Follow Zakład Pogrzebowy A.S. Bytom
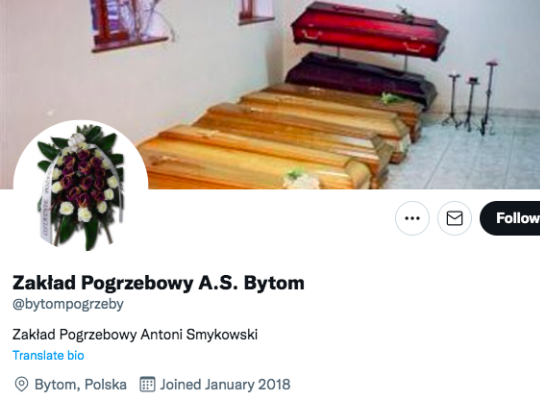This screenshot has width=540, height=400. pyautogui.click(x=510, y=218)
